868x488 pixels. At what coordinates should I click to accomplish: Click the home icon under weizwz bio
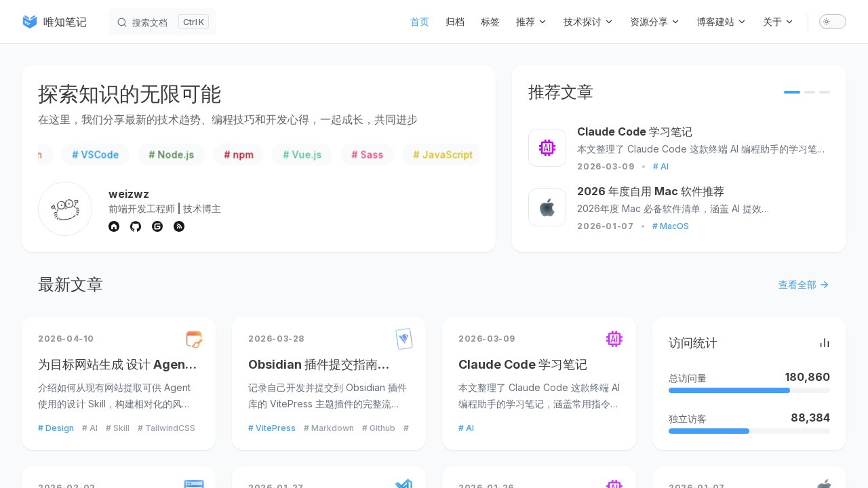(114, 226)
